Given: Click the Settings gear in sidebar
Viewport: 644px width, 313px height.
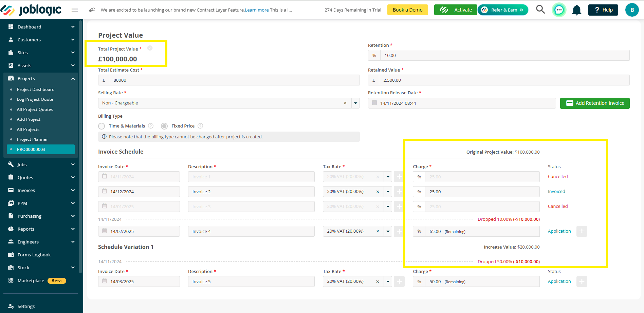Looking at the screenshot, I should [x=11, y=306].
